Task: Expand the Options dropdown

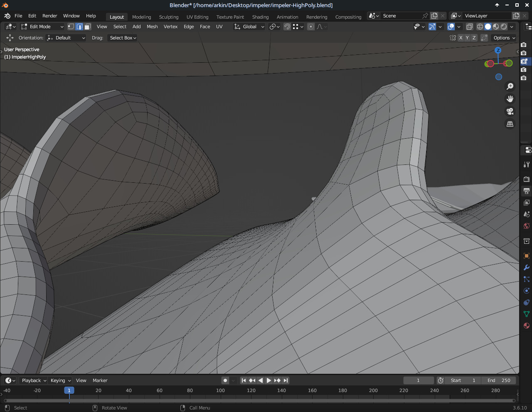Action: click(x=504, y=38)
